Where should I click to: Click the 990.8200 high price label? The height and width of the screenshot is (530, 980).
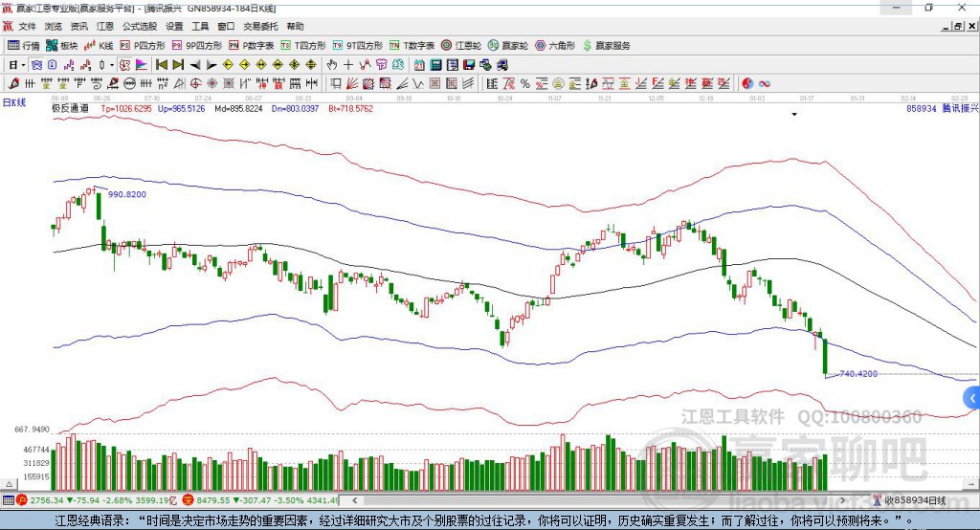click(x=127, y=194)
